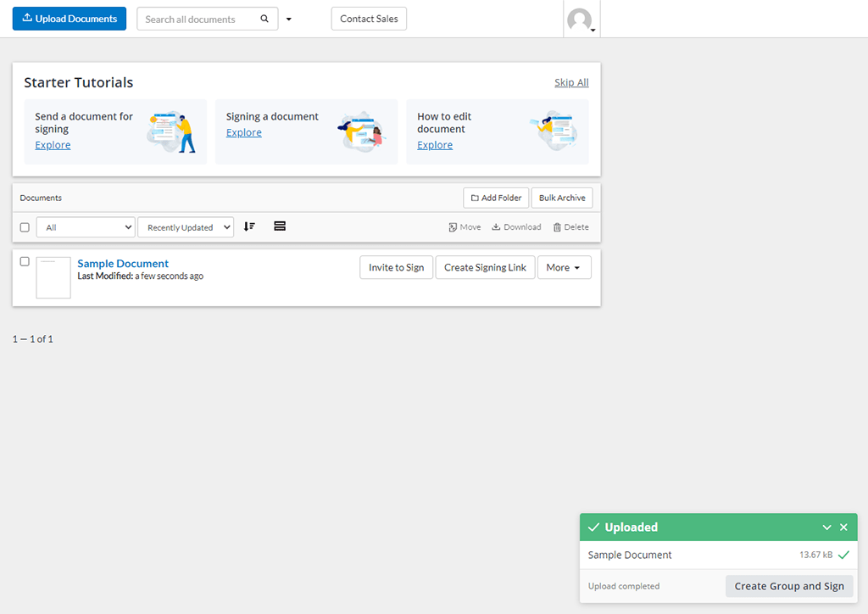Open the Recently Updated sort dropdown
This screenshot has height=614, width=868.
186,227
